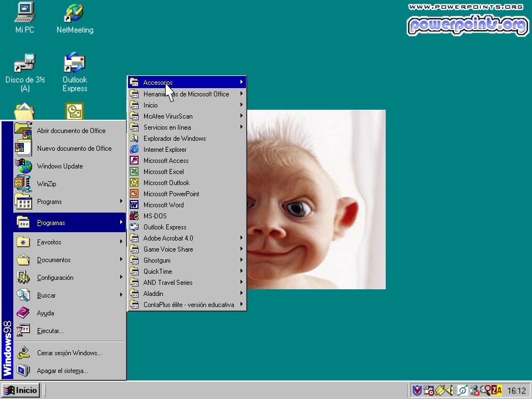Image resolution: width=532 pixels, height=399 pixels.
Task: Open the Configuración submenu
Action: 70,278
